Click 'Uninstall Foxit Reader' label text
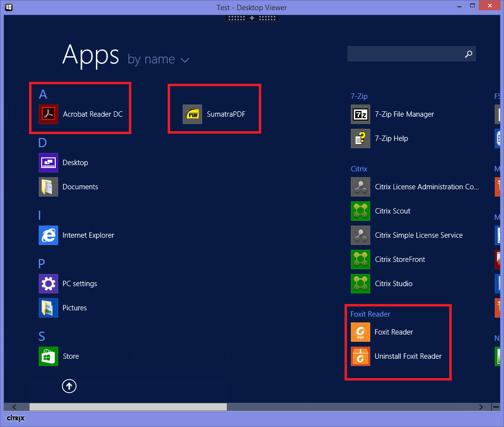The width and height of the screenshot is (504, 427). 408,356
